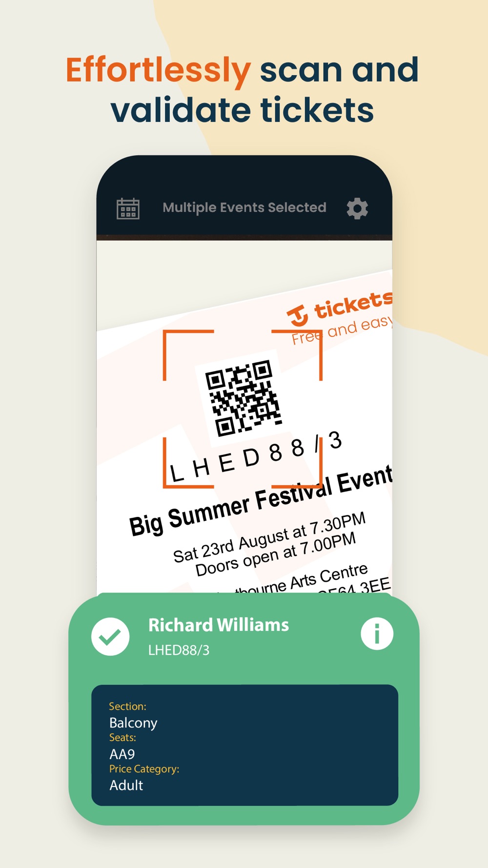This screenshot has width=488, height=868.
Task: Tap the orange Effortlessly headline word
Action: [159, 70]
